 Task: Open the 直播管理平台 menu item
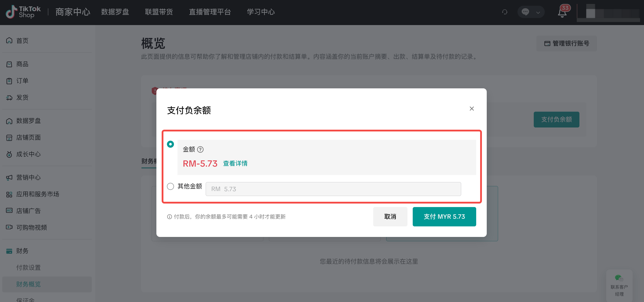(210, 12)
